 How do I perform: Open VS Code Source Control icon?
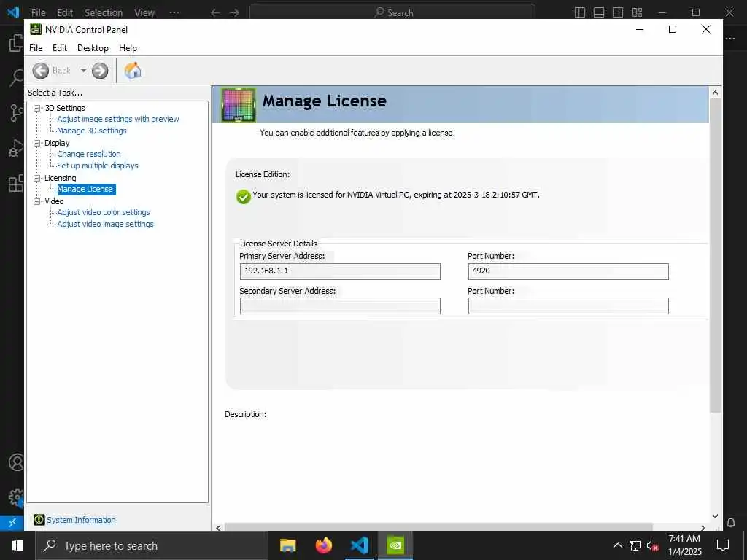click(x=16, y=113)
